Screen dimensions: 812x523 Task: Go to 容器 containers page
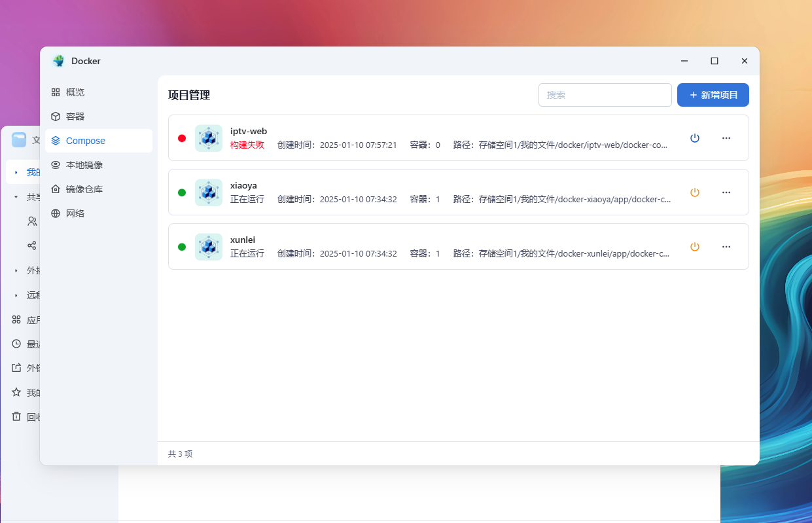point(98,117)
